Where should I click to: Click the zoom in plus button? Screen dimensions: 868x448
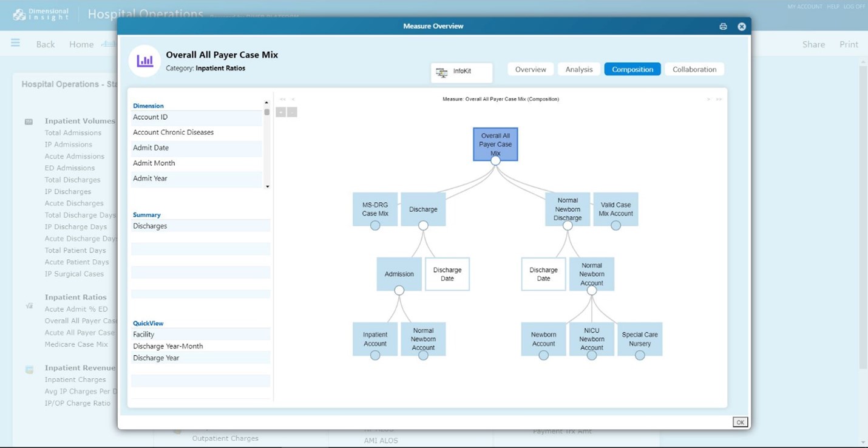click(280, 112)
